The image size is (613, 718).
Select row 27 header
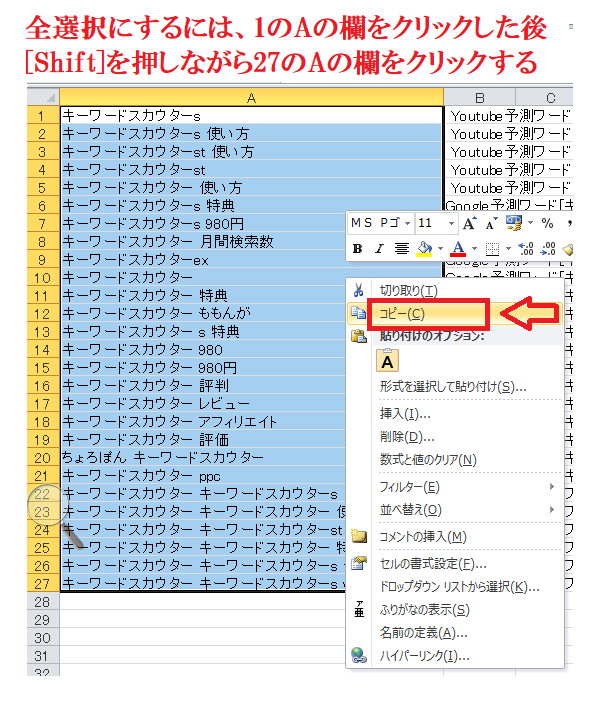(43, 583)
